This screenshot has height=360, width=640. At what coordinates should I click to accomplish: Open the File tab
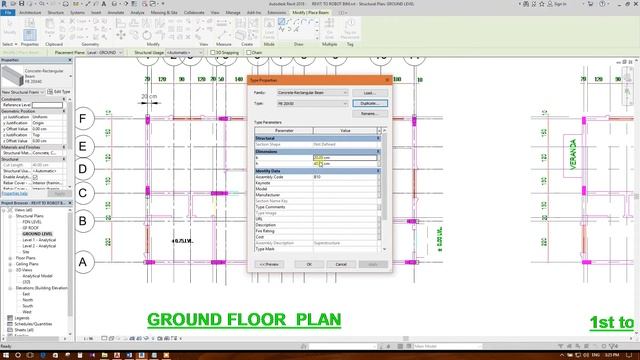point(8,13)
